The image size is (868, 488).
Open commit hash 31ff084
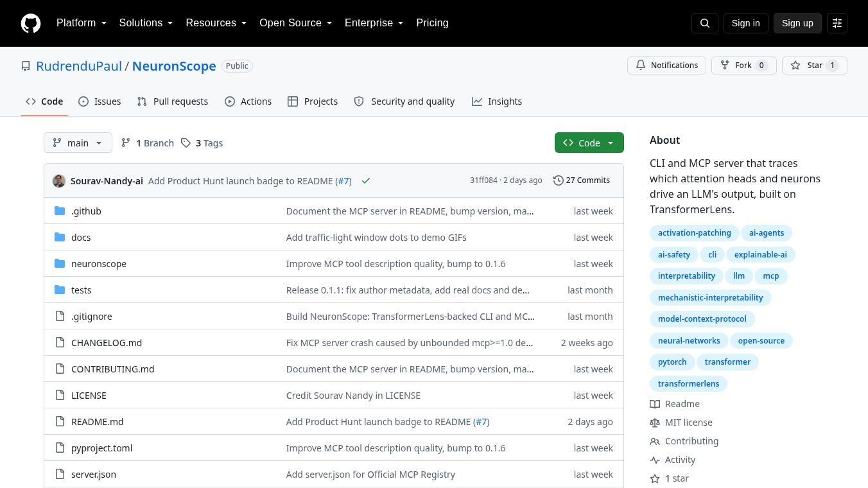point(483,180)
